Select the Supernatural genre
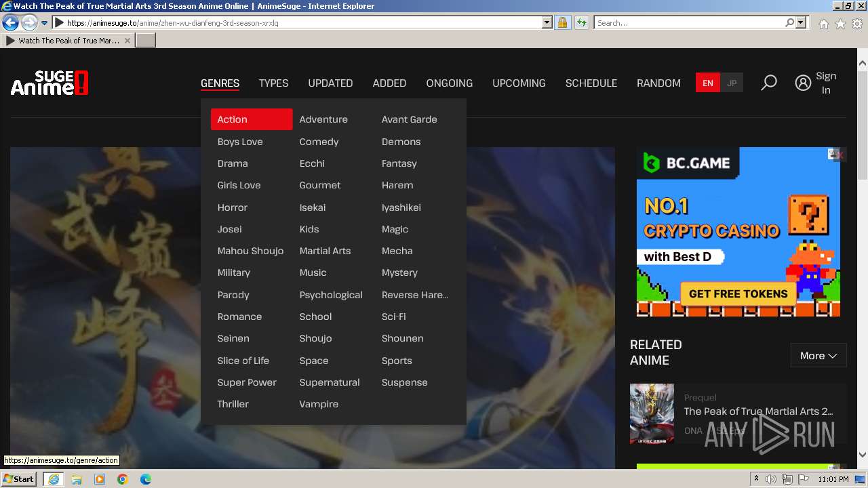868x488 pixels. (329, 382)
